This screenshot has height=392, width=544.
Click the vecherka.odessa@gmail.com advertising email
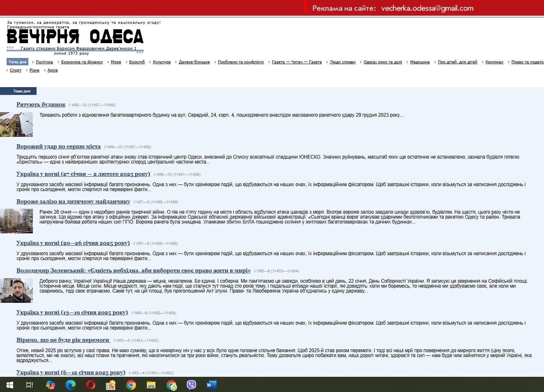pyautogui.click(x=427, y=8)
